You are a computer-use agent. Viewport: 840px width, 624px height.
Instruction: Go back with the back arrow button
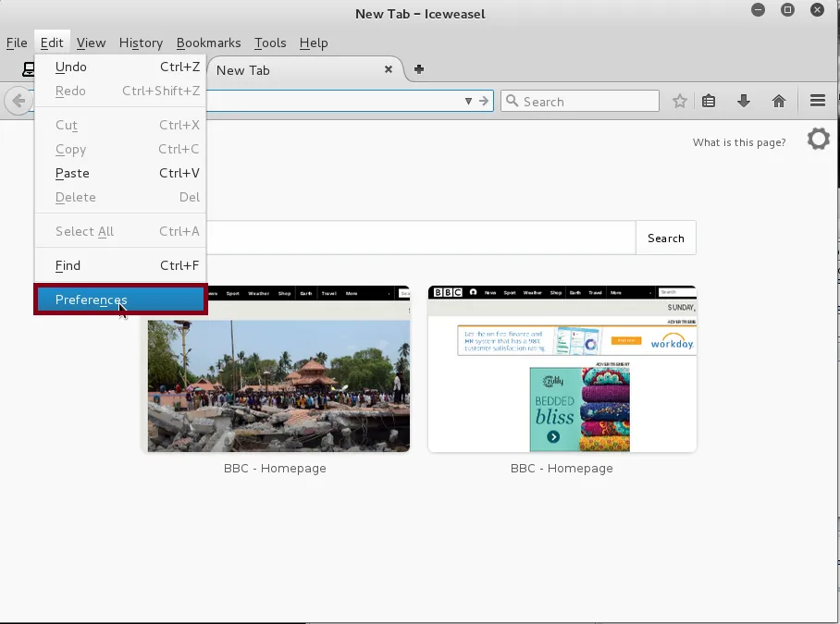coord(19,101)
